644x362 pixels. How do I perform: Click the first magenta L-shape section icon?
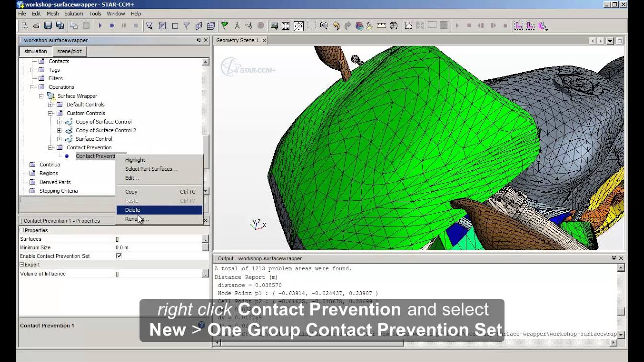518,26
